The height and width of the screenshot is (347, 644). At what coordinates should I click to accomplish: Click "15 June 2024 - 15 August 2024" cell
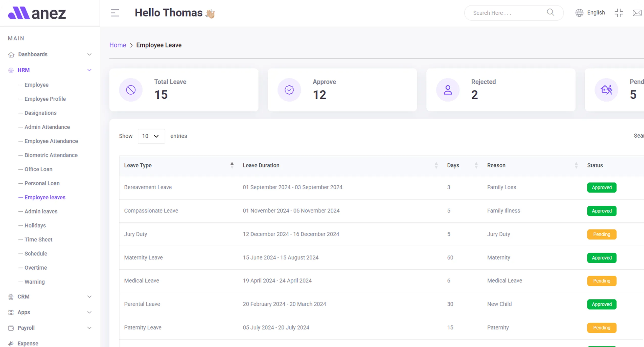281,257
